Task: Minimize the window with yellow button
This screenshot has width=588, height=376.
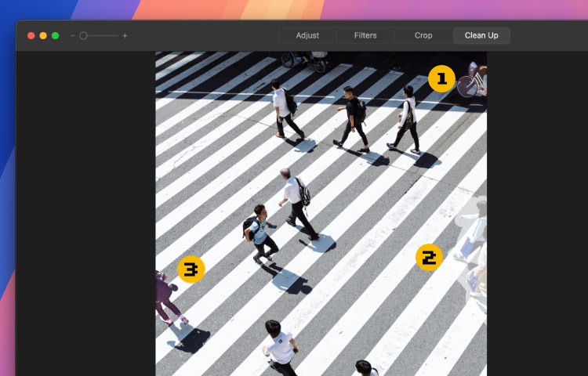Action: (x=43, y=35)
